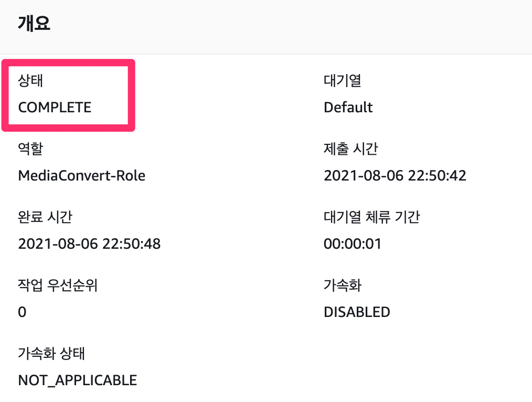Select the submission timestamp 2021-08-06 22:50:42
Screen dimensions: 532x402
click(x=395, y=175)
